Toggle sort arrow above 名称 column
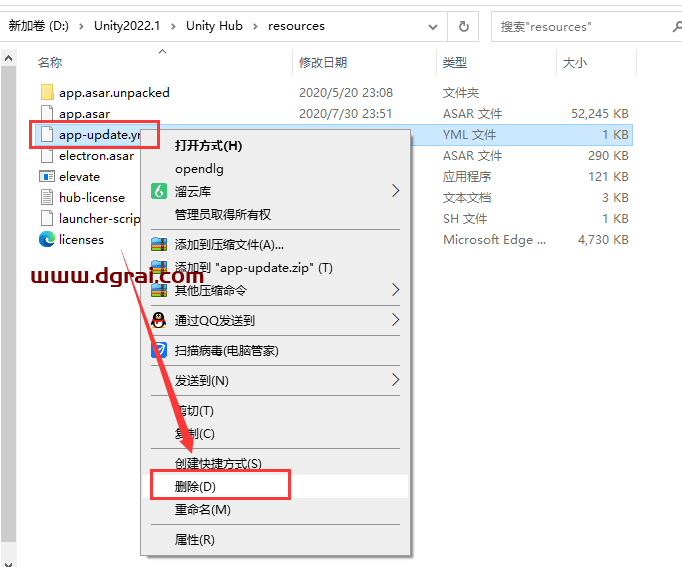The width and height of the screenshot is (682, 567). click(162, 51)
